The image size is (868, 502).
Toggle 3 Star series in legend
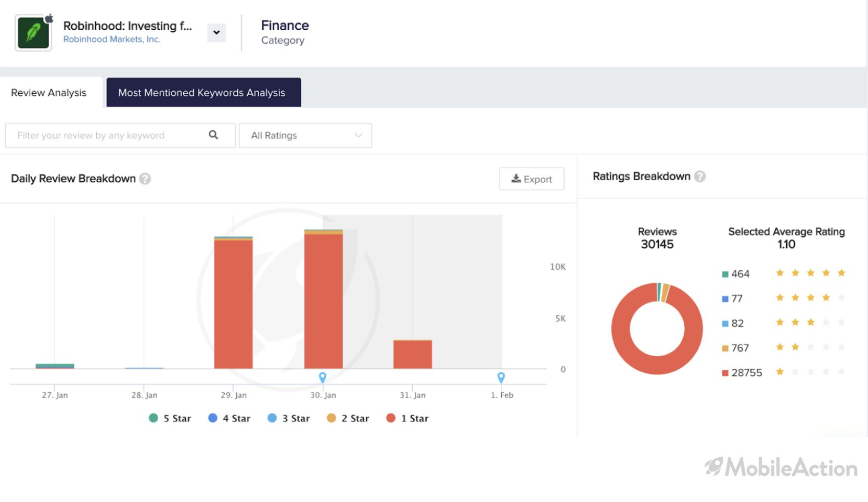click(x=288, y=418)
